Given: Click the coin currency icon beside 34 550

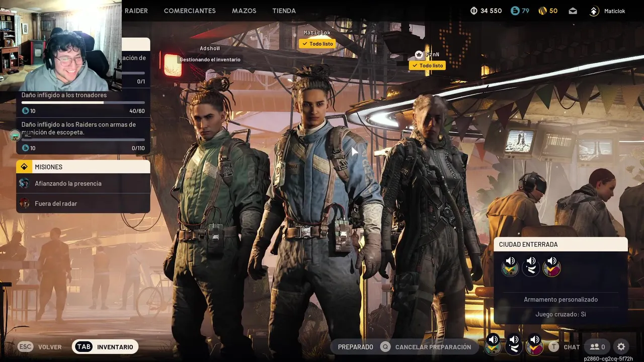Looking at the screenshot, I should coord(473,11).
